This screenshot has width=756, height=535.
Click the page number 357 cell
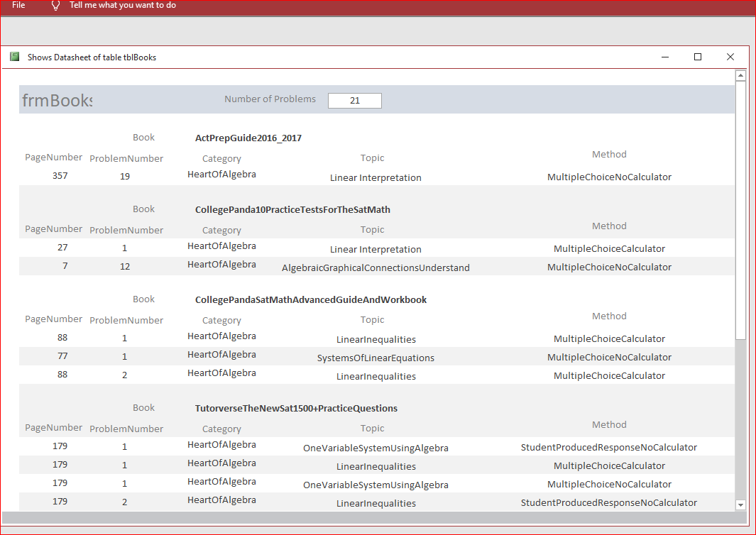pos(60,175)
